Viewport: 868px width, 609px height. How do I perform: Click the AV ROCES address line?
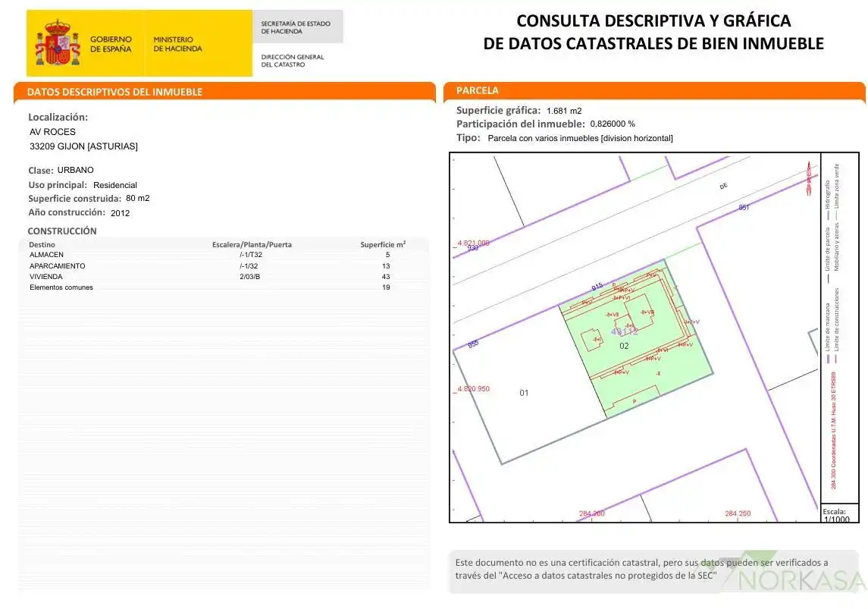coord(52,132)
